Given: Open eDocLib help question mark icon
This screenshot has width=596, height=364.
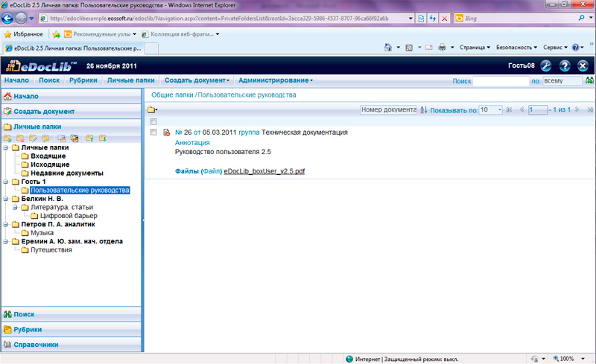Looking at the screenshot, I should 565,66.
